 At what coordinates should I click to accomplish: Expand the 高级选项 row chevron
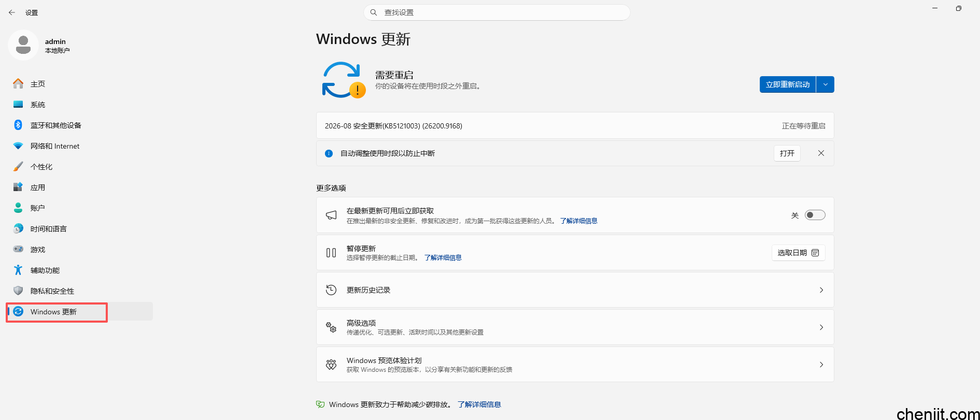pos(821,327)
